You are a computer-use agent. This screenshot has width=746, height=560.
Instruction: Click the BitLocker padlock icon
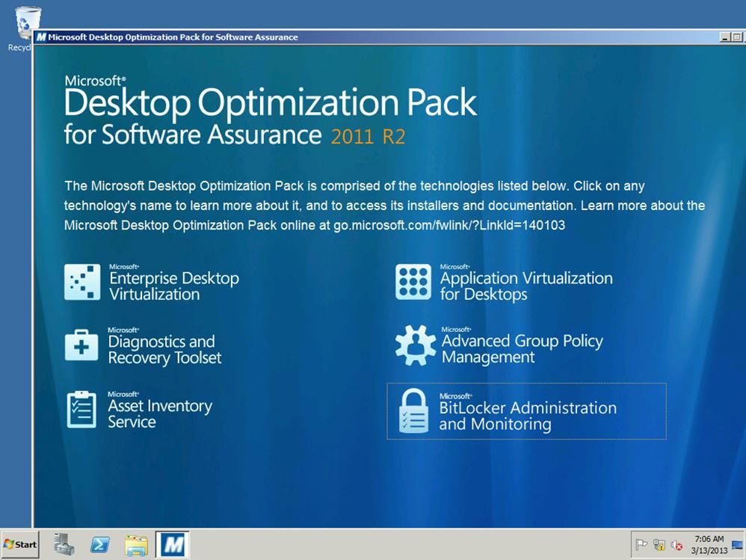pyautogui.click(x=413, y=410)
